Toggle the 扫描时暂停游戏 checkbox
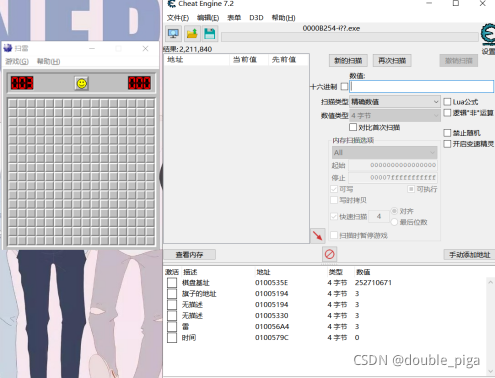This screenshot has width=495, height=378. (334, 236)
